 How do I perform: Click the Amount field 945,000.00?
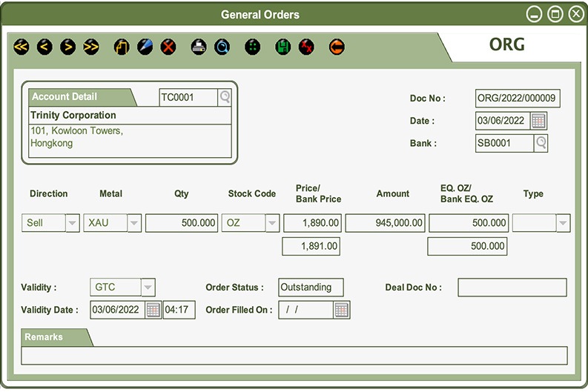pos(385,223)
